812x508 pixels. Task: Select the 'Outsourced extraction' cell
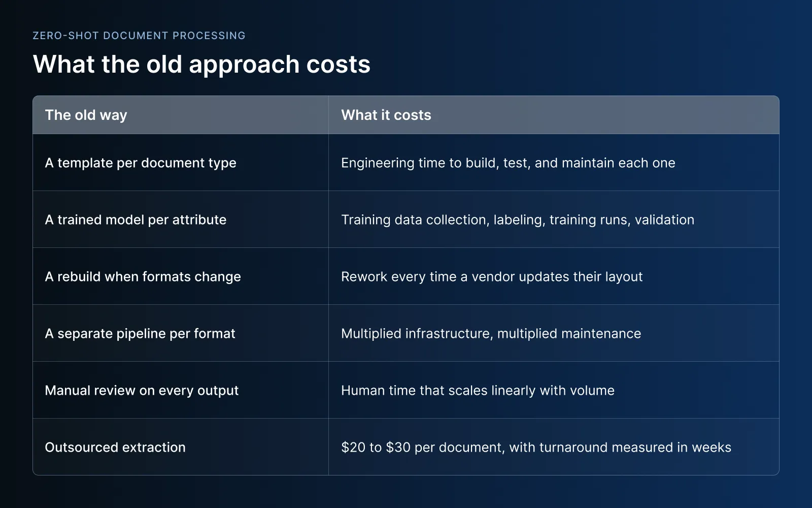pos(181,447)
